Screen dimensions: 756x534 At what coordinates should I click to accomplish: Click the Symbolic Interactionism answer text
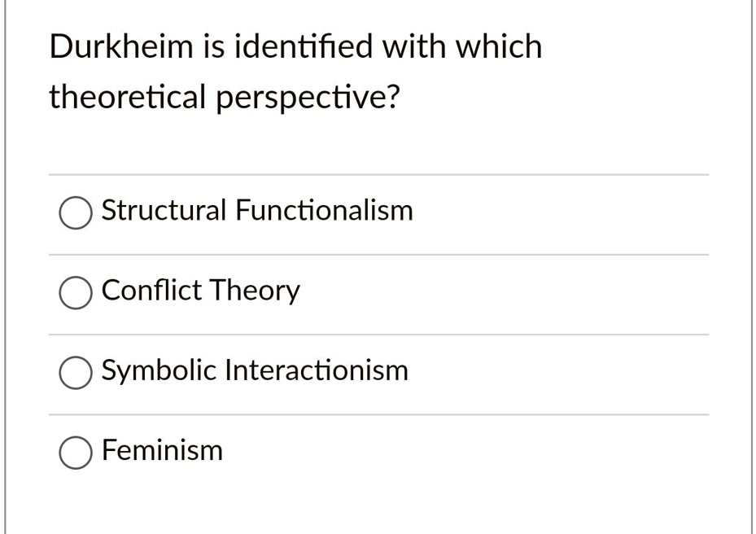pyautogui.click(x=254, y=370)
